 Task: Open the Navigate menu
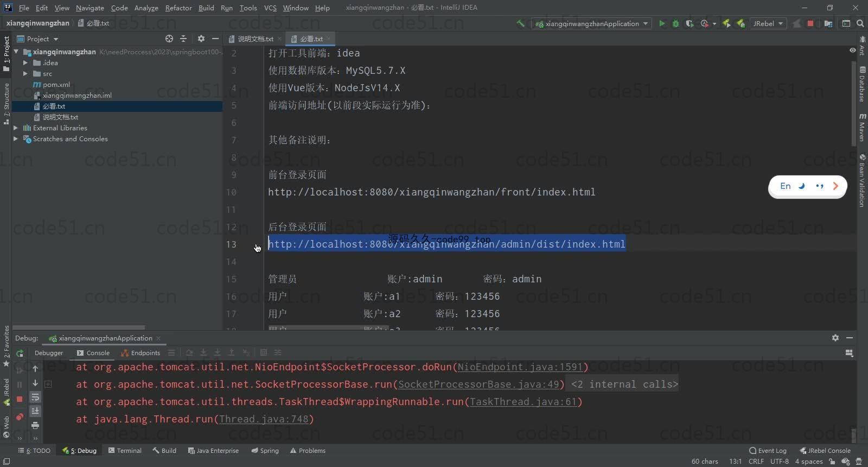90,8
